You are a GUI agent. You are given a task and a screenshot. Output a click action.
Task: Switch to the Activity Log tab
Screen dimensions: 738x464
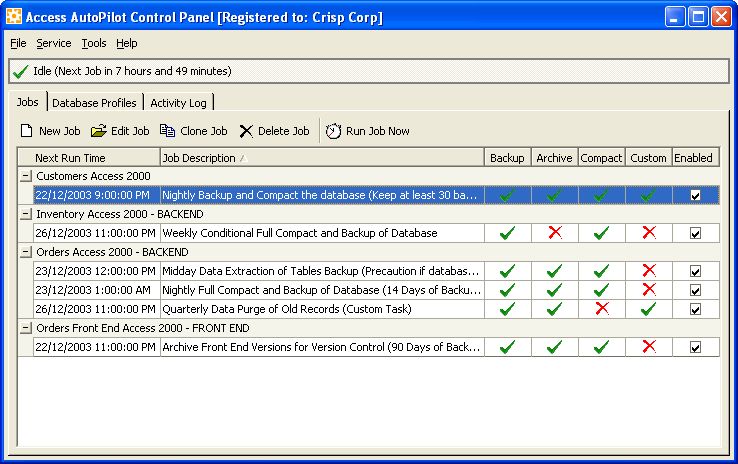pos(178,102)
